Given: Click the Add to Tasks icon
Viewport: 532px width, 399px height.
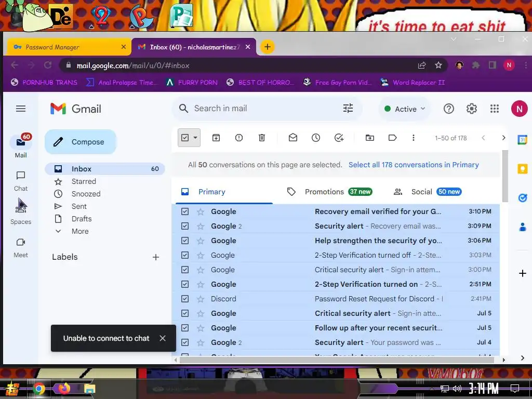Looking at the screenshot, I should [x=339, y=138].
